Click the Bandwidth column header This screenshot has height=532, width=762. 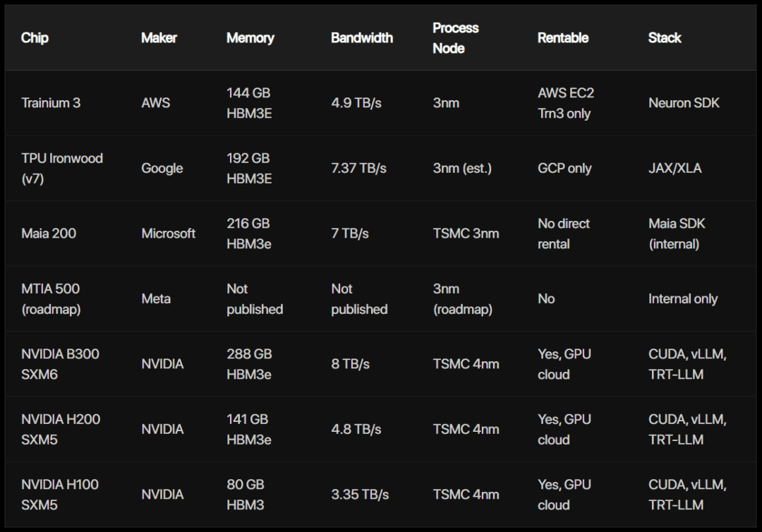point(362,38)
